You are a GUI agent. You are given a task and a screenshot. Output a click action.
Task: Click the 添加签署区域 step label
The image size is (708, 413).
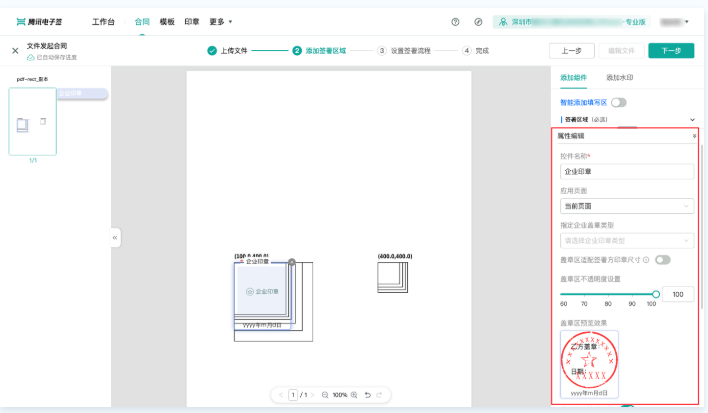[326, 51]
